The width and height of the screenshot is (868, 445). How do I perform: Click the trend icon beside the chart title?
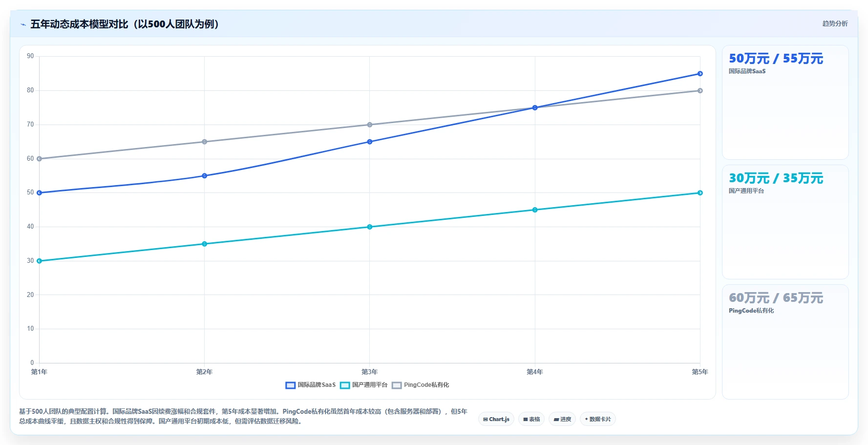pos(23,24)
